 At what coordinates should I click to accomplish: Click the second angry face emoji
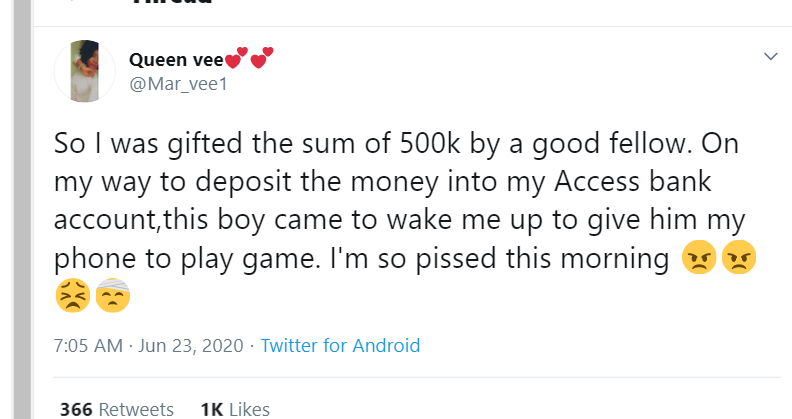tap(738, 260)
